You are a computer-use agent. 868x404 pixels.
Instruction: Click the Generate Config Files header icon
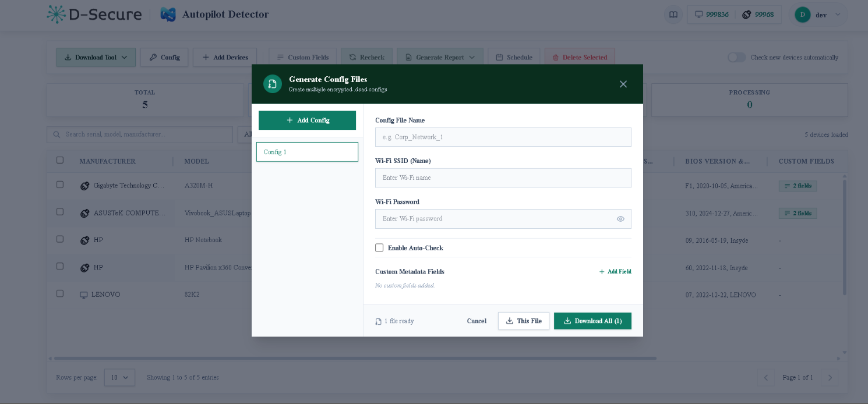[273, 84]
